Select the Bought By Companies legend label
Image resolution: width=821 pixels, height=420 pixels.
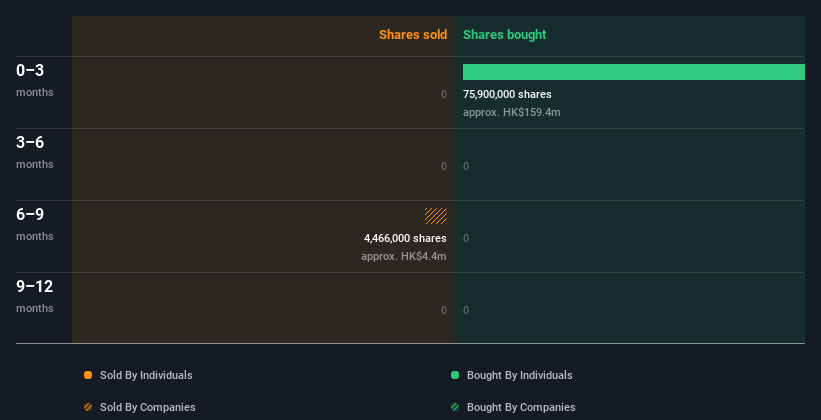[x=521, y=407]
